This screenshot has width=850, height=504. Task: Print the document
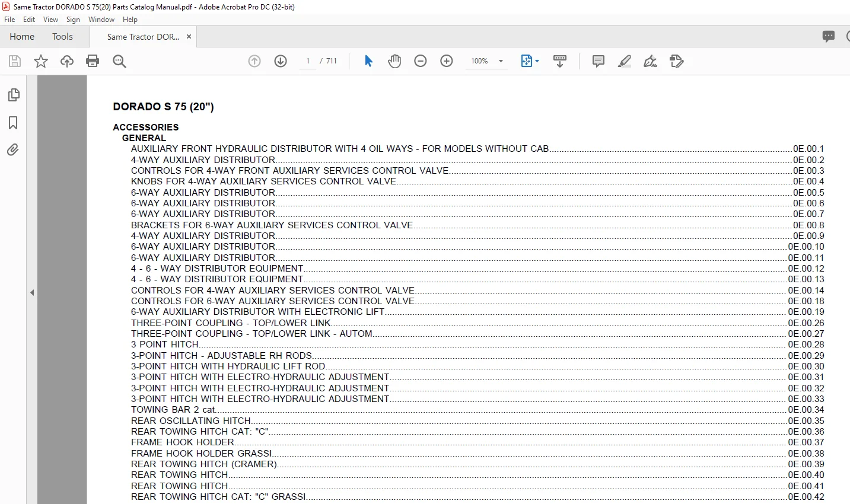[93, 61]
